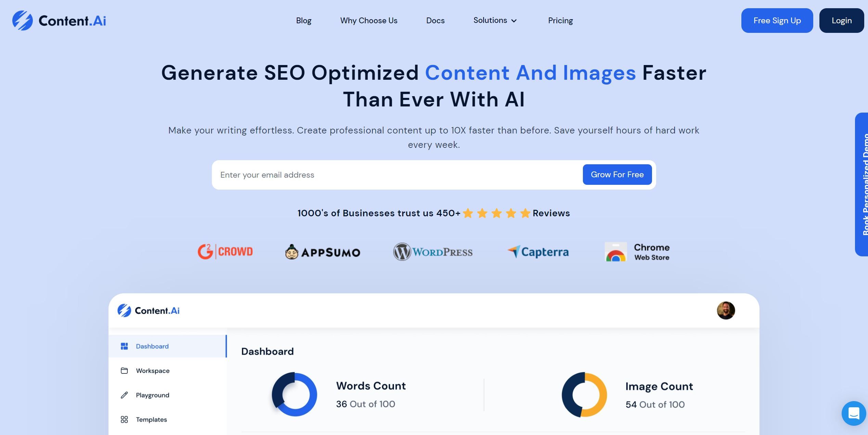Click the Login button
Image resolution: width=868 pixels, height=435 pixels.
tap(841, 20)
